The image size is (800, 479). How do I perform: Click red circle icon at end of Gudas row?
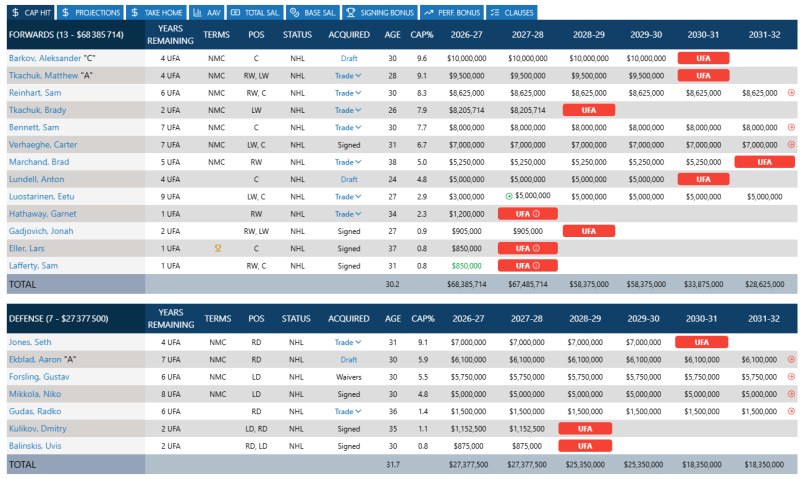point(791,411)
